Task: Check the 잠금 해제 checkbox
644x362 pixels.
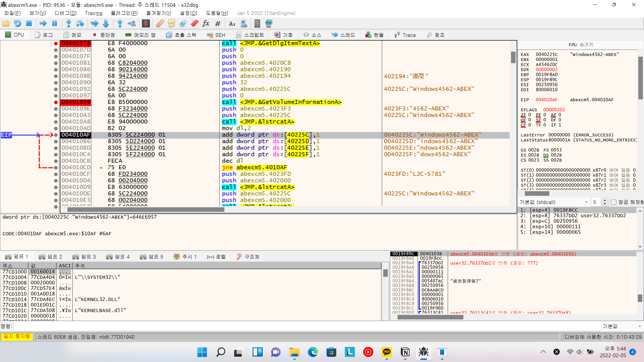Action: (x=613, y=202)
